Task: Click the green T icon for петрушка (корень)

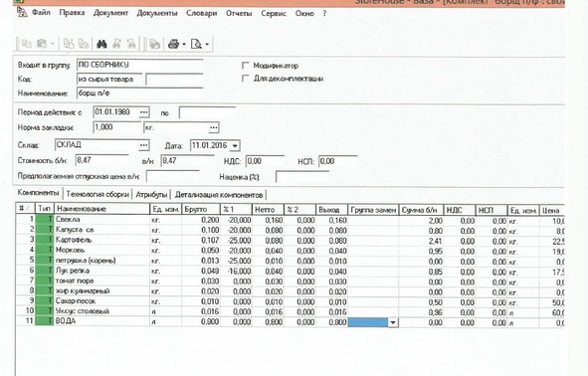Action: point(45,260)
